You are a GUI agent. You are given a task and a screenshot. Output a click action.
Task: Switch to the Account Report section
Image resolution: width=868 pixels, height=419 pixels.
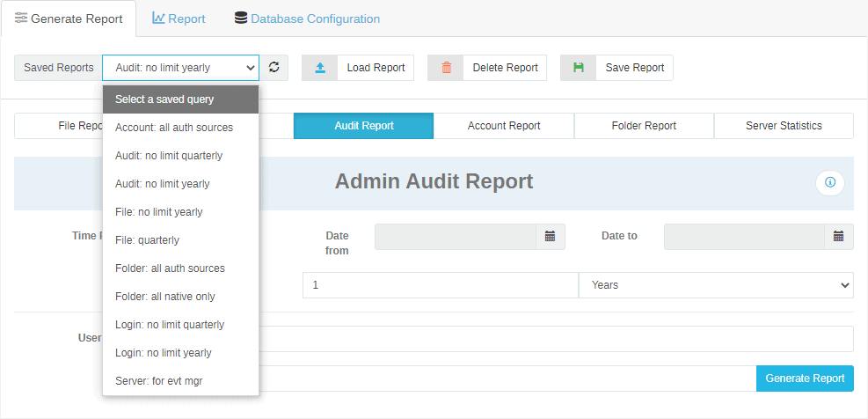pyautogui.click(x=504, y=126)
